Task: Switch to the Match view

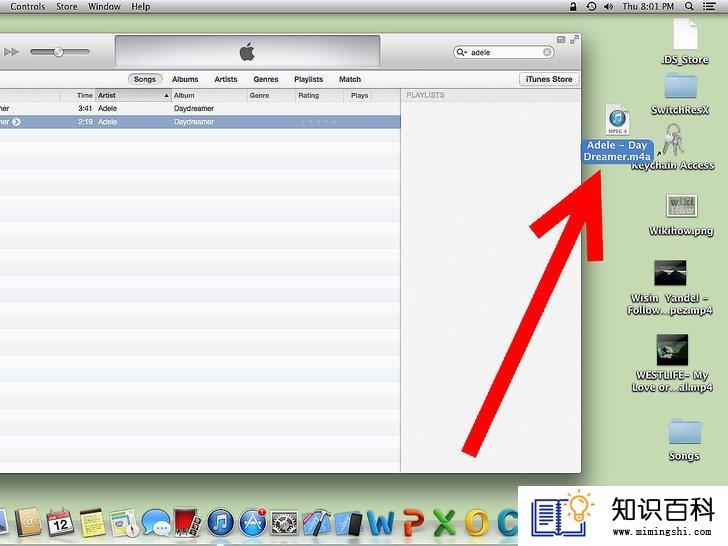Action: 350,79
